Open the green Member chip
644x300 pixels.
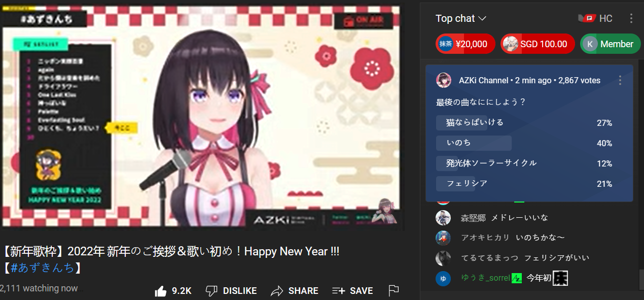pyautogui.click(x=611, y=44)
